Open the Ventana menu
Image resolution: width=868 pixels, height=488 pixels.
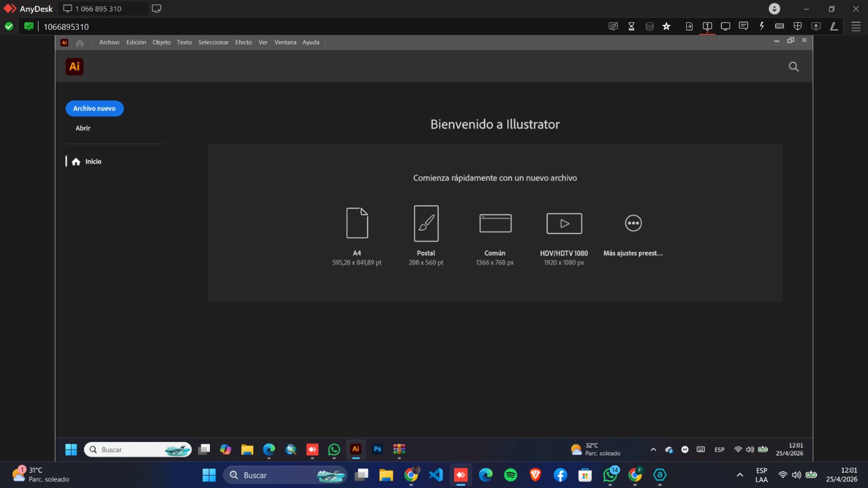(x=285, y=42)
